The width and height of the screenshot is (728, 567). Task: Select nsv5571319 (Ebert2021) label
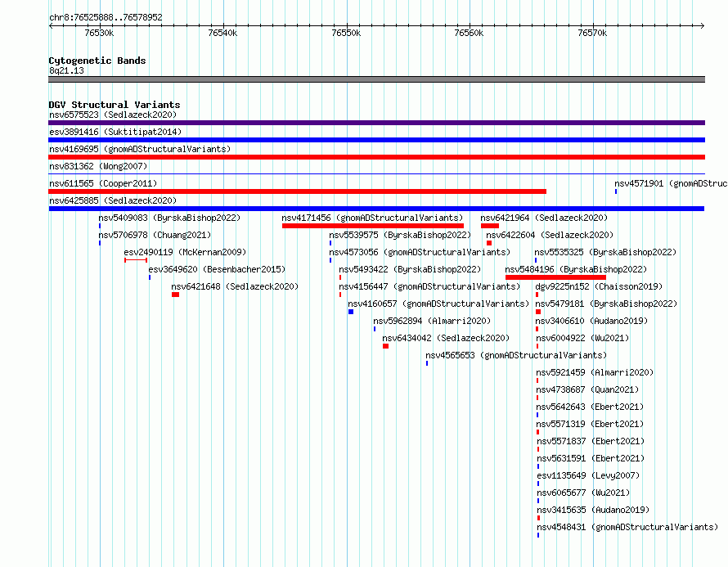pos(590,424)
